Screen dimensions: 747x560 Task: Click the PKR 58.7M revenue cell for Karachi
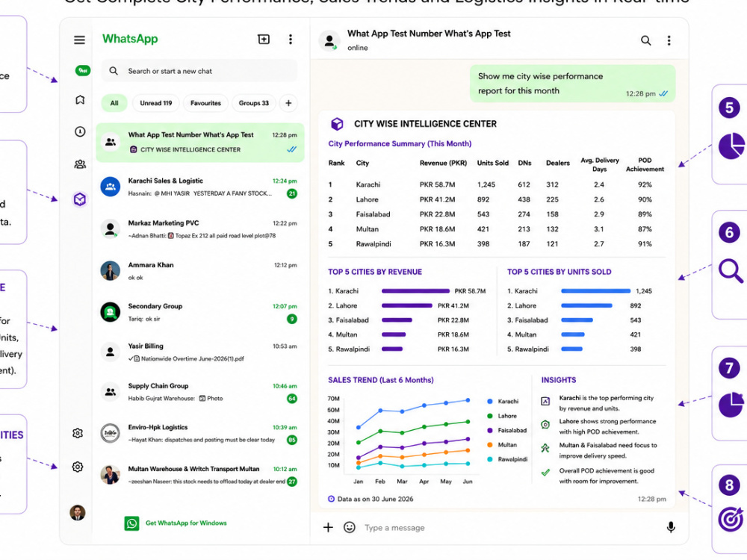[x=437, y=184]
